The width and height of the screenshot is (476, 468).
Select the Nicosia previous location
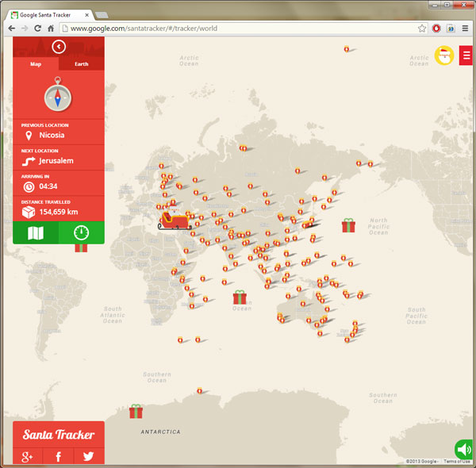pos(52,135)
